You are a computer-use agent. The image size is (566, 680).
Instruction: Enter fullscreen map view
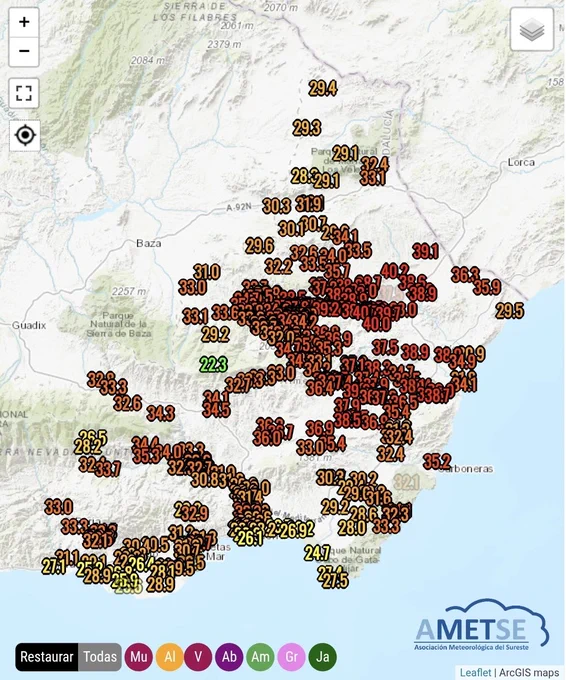tap(24, 93)
